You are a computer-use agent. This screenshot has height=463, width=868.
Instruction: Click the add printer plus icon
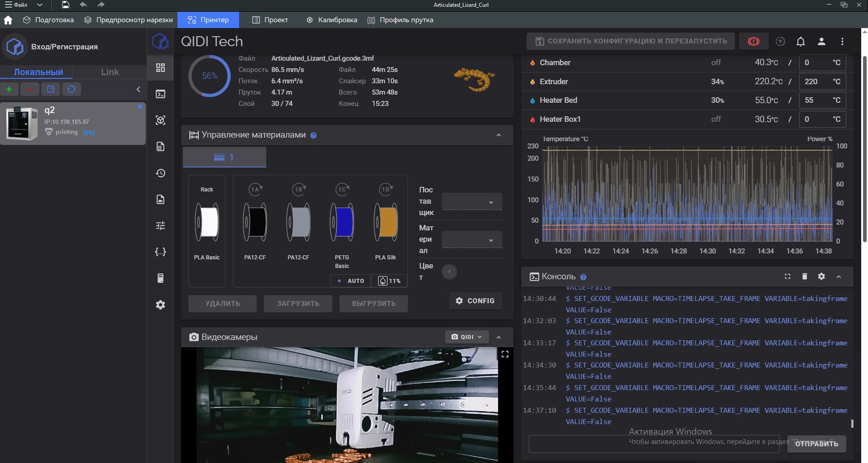point(9,89)
